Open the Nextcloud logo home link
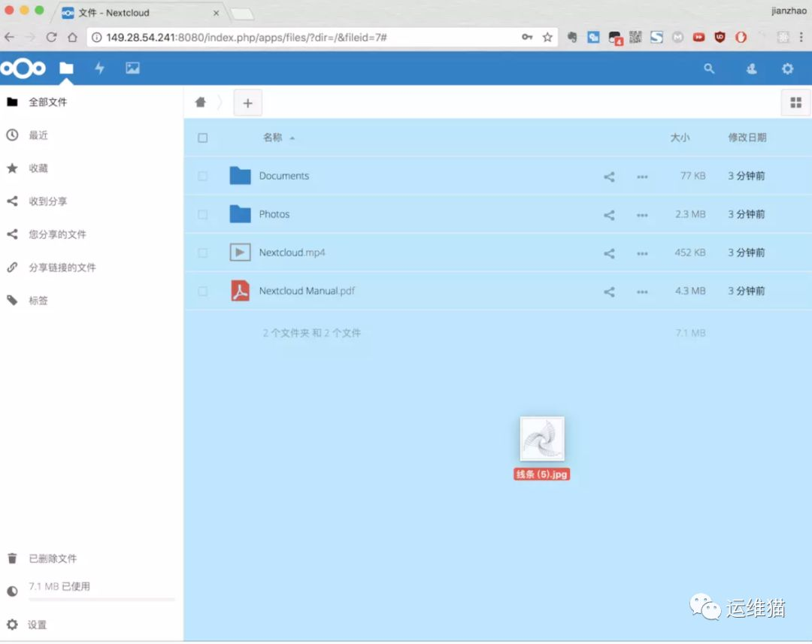This screenshot has width=812, height=644. pyautogui.click(x=23, y=68)
